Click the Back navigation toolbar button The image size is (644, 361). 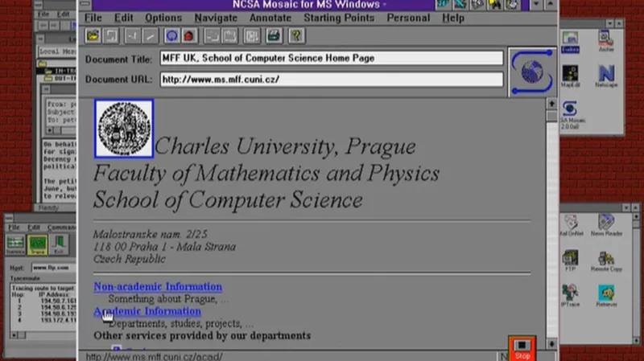[x=132, y=36]
